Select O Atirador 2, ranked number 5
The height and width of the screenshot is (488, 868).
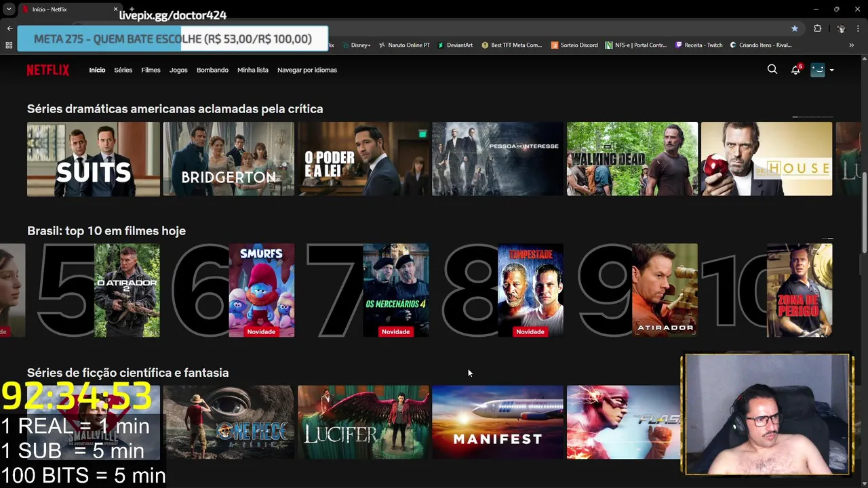127,290
